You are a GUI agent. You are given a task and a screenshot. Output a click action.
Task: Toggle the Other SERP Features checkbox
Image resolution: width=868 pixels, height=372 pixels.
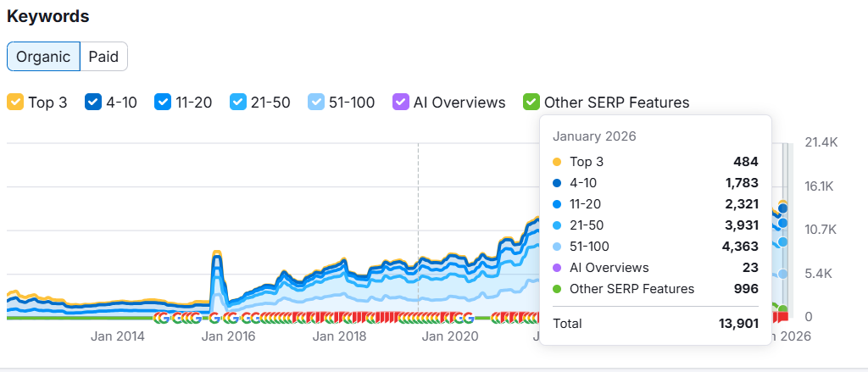point(531,103)
